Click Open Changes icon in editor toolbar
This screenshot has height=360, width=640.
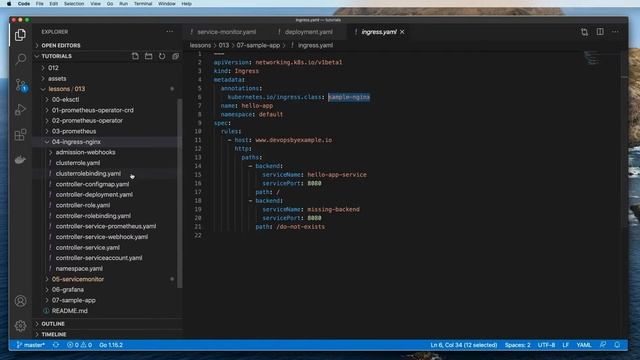coord(584,32)
